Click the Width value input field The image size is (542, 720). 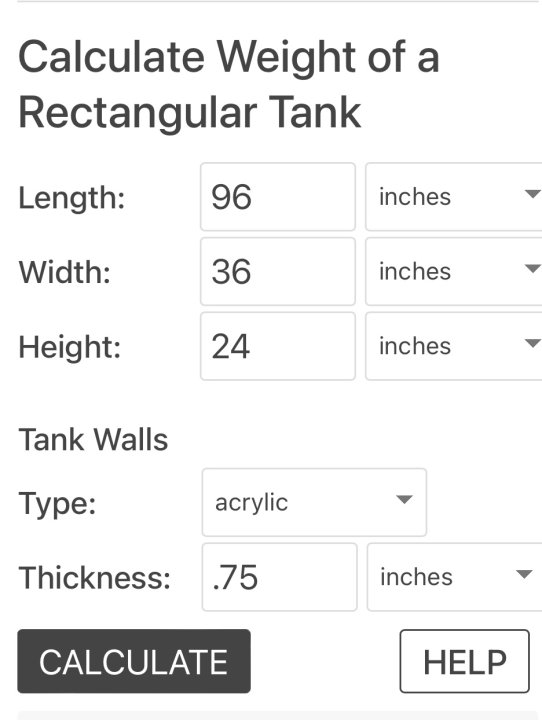click(x=278, y=271)
